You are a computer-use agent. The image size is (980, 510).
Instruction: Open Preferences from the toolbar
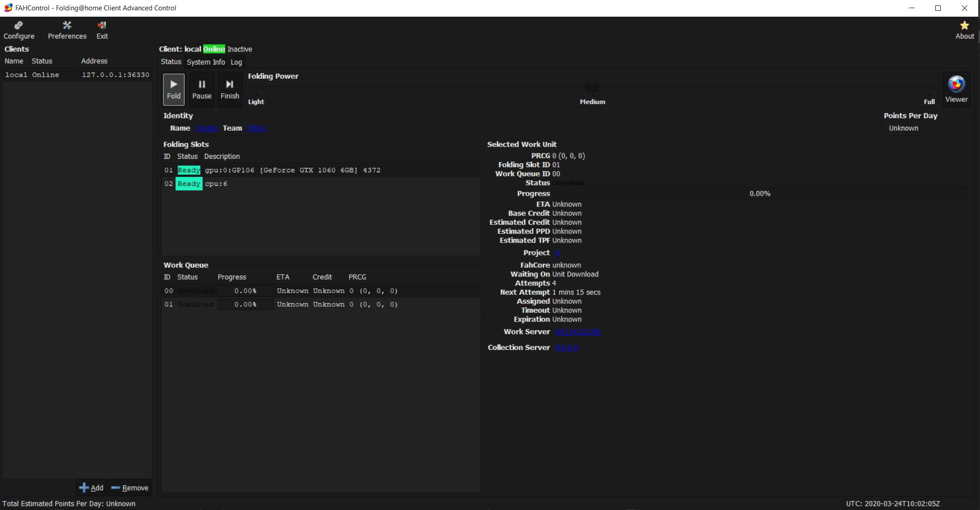tap(67, 30)
